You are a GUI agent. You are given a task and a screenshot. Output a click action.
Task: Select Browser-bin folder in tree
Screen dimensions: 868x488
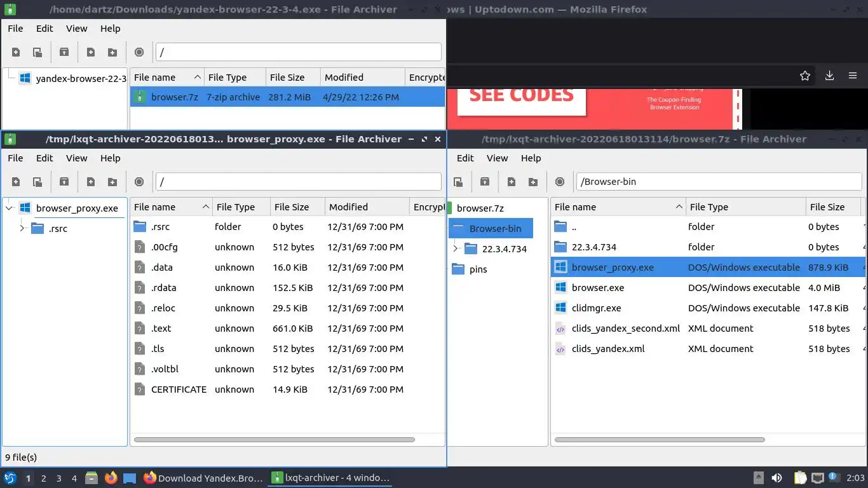click(491, 229)
